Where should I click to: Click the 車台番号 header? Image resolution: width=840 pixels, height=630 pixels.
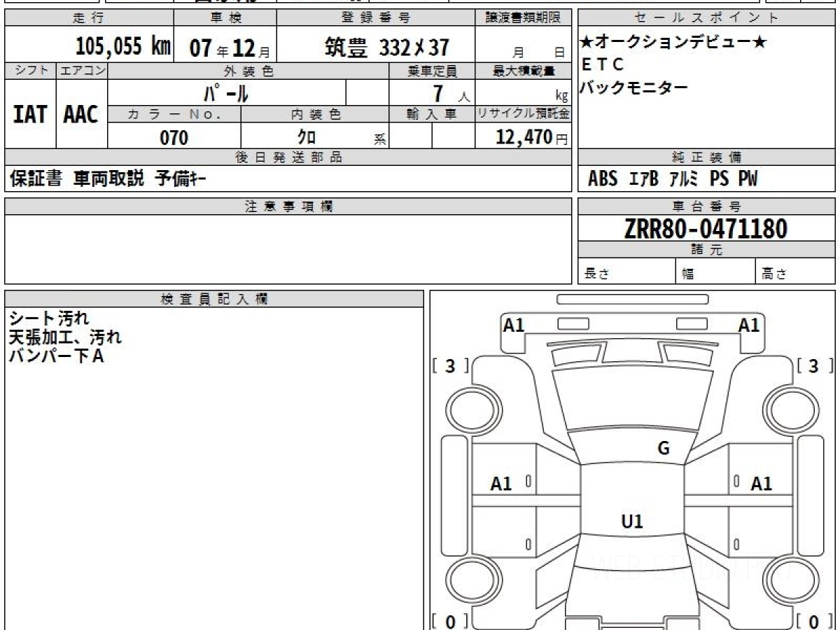click(x=706, y=206)
